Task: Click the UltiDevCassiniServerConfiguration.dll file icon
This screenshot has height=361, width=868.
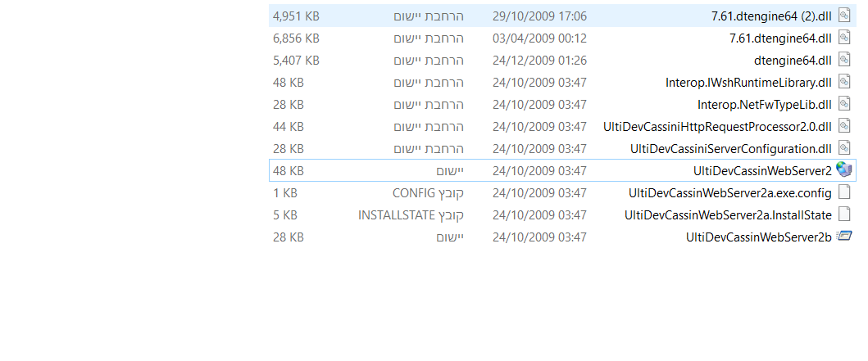Action: coord(844,148)
